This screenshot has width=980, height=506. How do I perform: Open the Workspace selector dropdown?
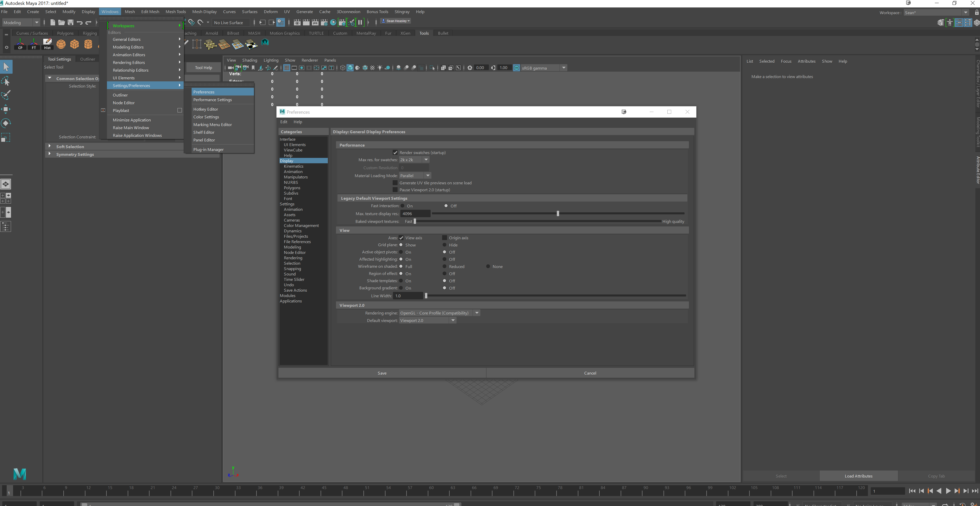pyautogui.click(x=936, y=13)
